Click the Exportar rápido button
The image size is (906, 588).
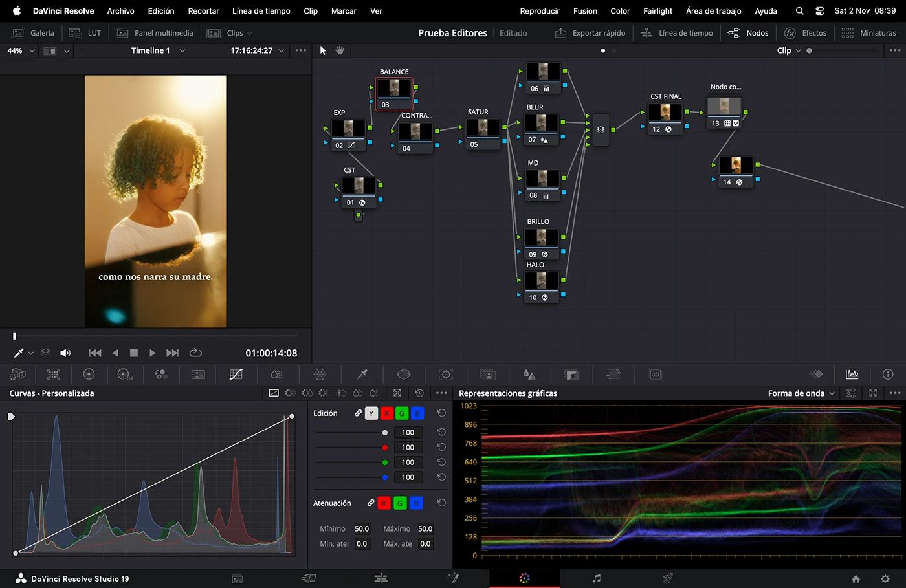(x=590, y=33)
